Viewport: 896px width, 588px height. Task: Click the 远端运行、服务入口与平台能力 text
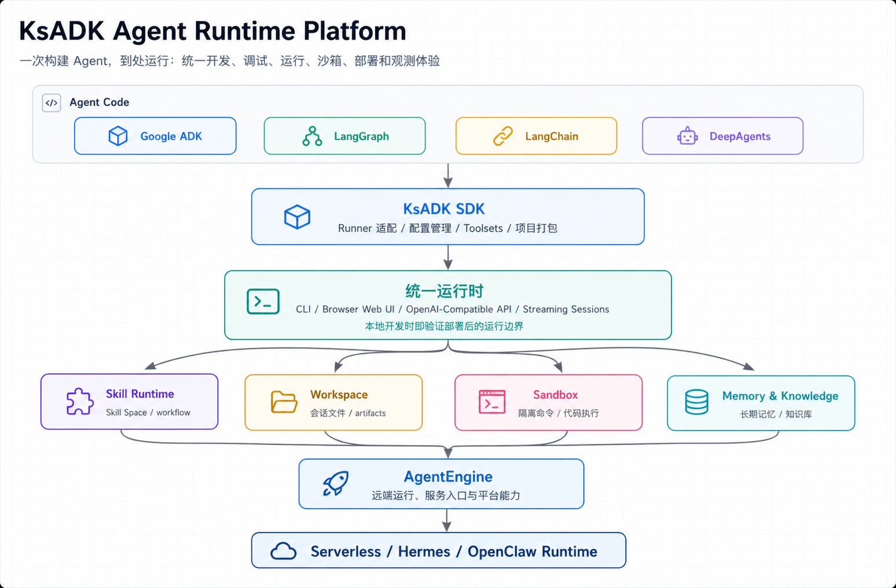[x=446, y=495]
